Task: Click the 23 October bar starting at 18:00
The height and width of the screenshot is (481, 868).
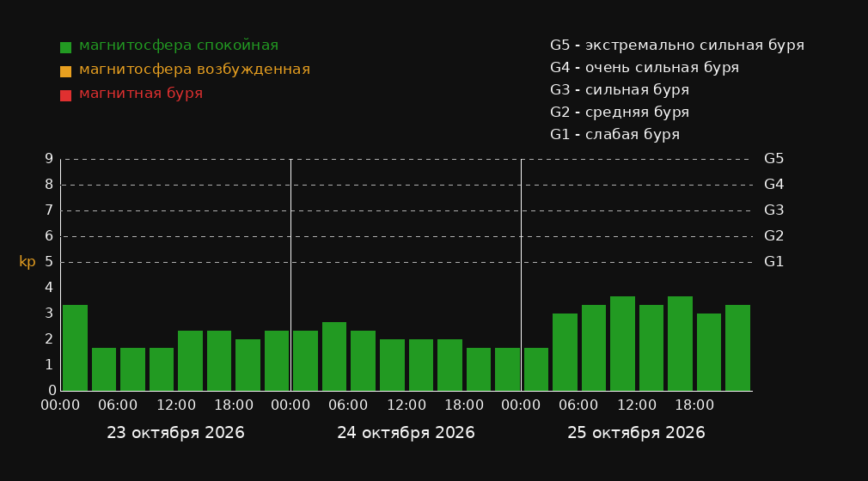Action: pyautogui.click(x=248, y=365)
